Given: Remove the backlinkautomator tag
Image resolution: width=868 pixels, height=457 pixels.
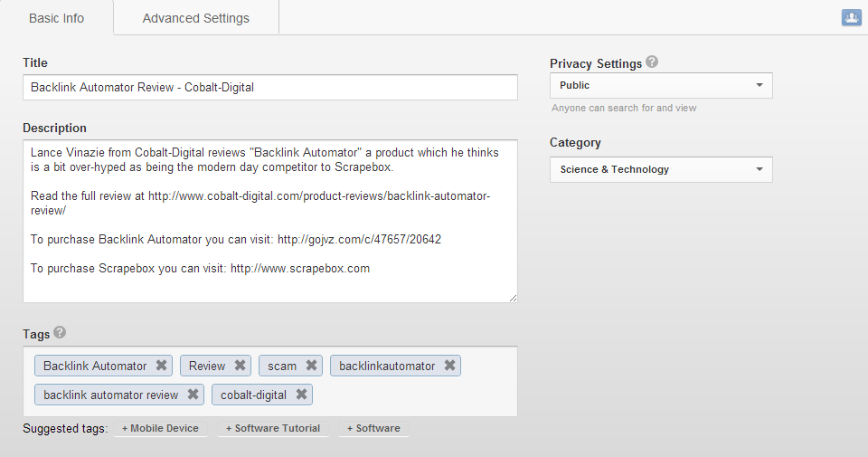Looking at the screenshot, I should click(x=449, y=366).
